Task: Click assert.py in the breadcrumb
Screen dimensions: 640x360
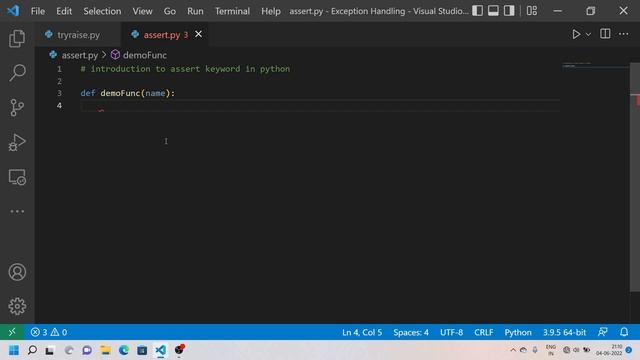Action: (x=80, y=55)
